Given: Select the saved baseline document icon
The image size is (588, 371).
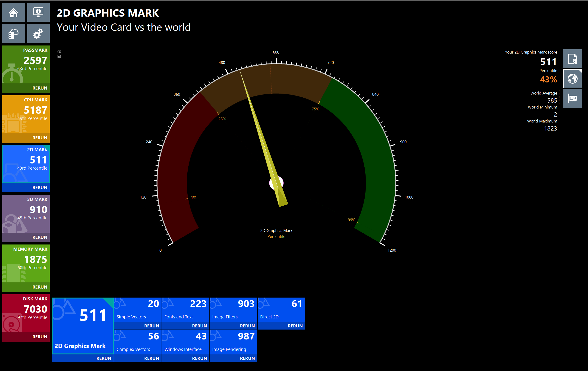Looking at the screenshot, I should click(572, 59).
